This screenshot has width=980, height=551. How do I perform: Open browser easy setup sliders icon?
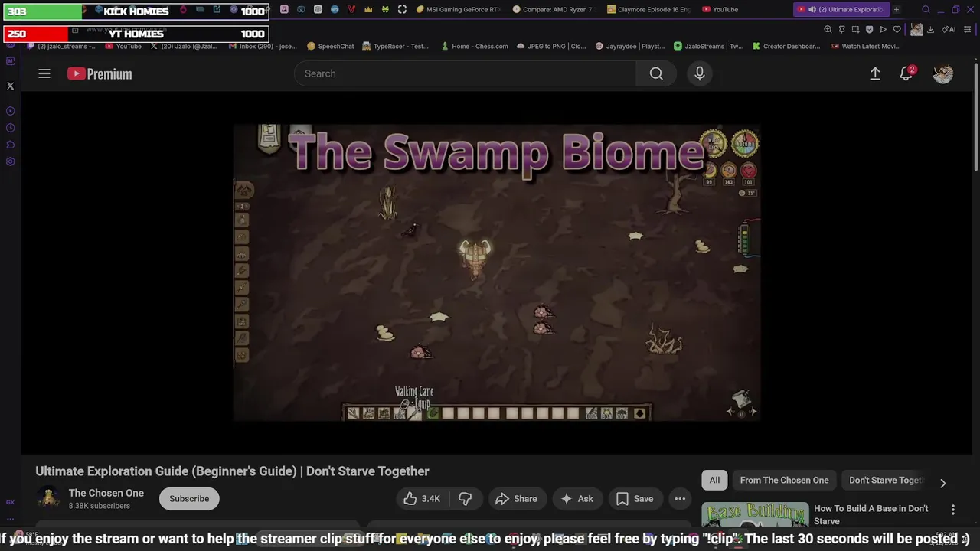[x=968, y=30]
